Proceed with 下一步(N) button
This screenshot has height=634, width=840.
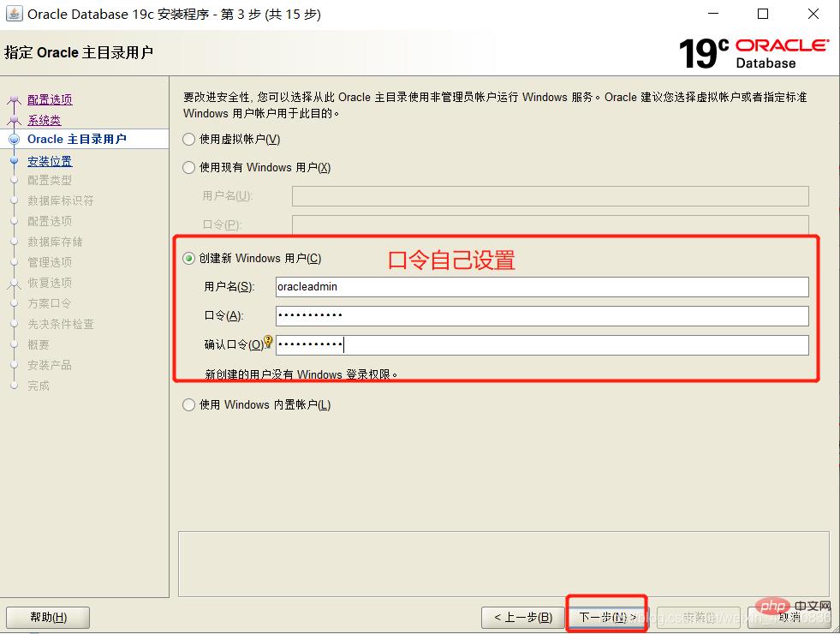coord(607,618)
